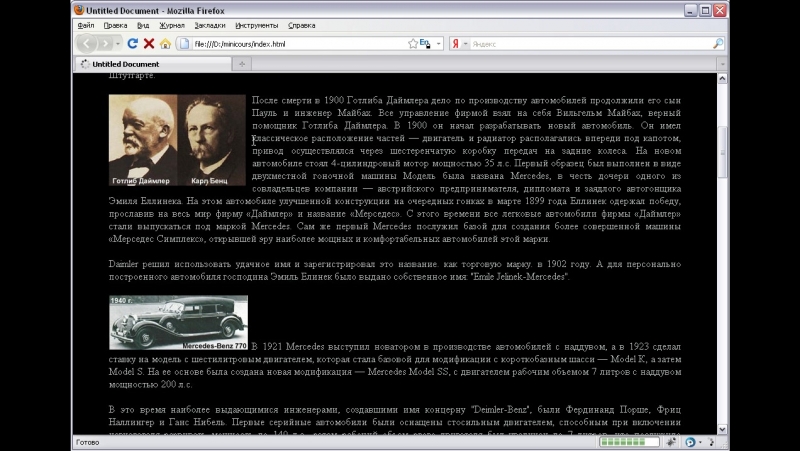The image size is (800, 451).
Task: Open the address bar history dropdown arrow
Action: click(438, 44)
